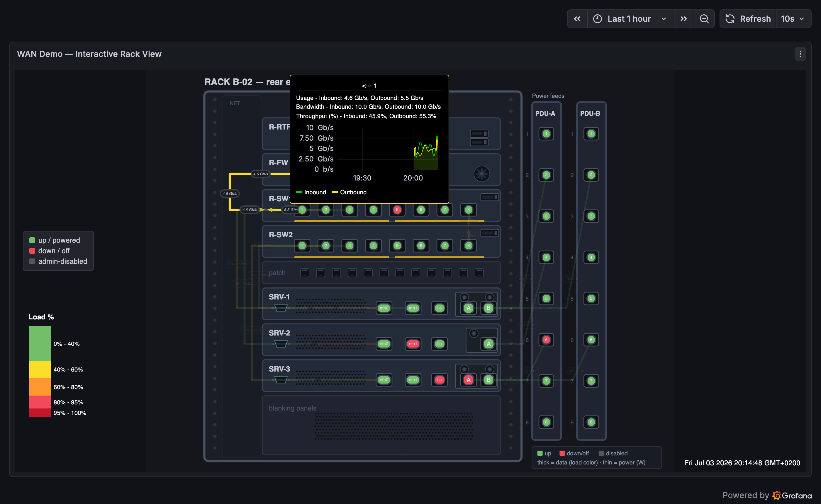The height and width of the screenshot is (504, 821).
Task: Click PDU-A outlet 1
Action: (x=546, y=134)
